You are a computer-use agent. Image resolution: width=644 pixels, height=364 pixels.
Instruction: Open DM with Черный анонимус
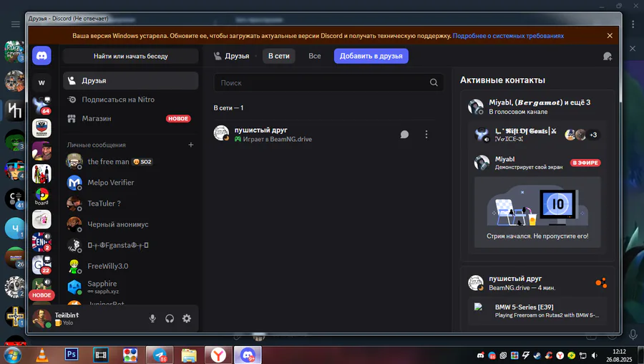[131, 224]
